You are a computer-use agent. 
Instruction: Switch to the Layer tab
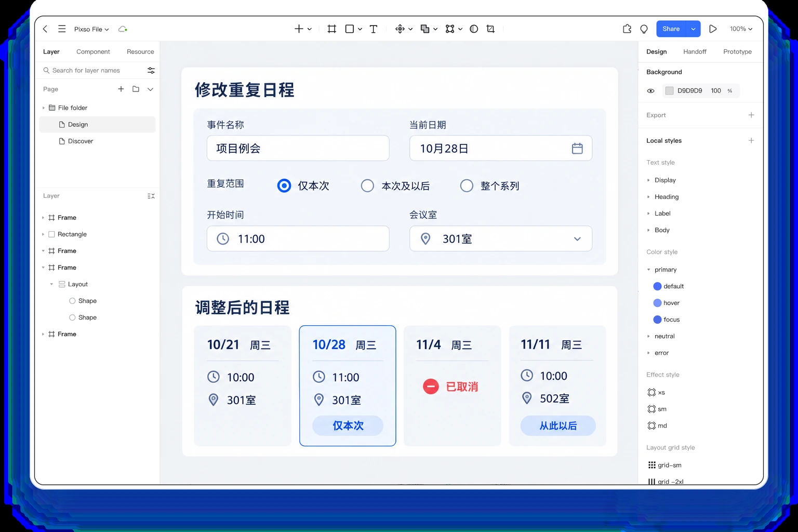[51, 51]
